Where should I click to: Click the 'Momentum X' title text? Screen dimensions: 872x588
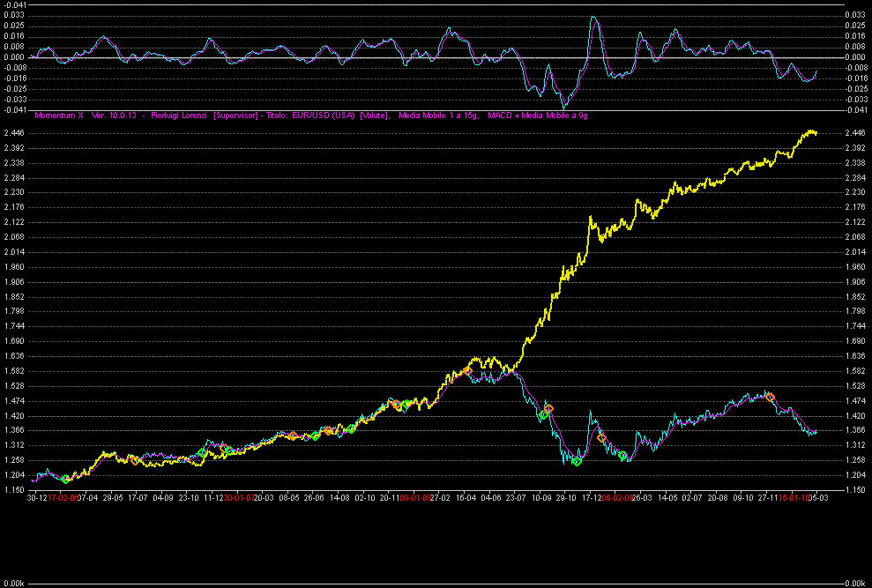click(58, 115)
